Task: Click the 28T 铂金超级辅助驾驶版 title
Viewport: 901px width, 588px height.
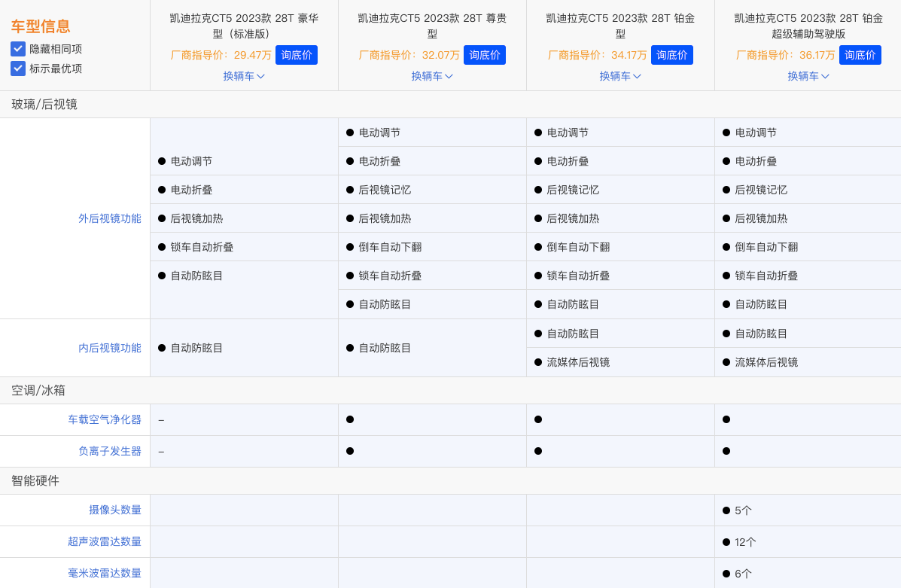Action: (x=808, y=26)
